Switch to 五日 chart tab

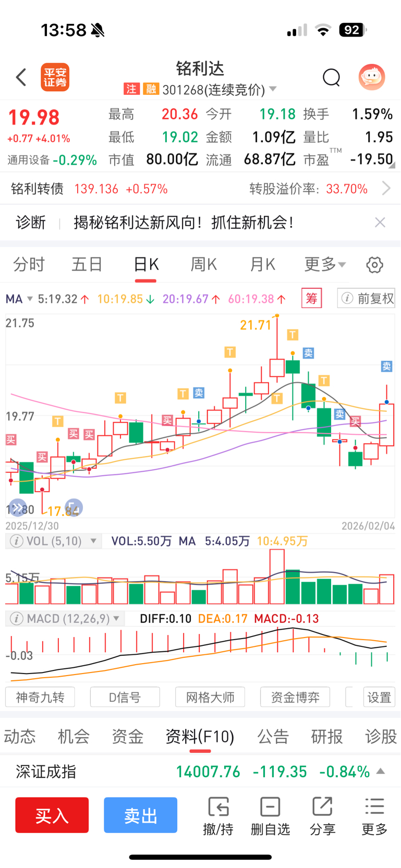[x=87, y=264]
